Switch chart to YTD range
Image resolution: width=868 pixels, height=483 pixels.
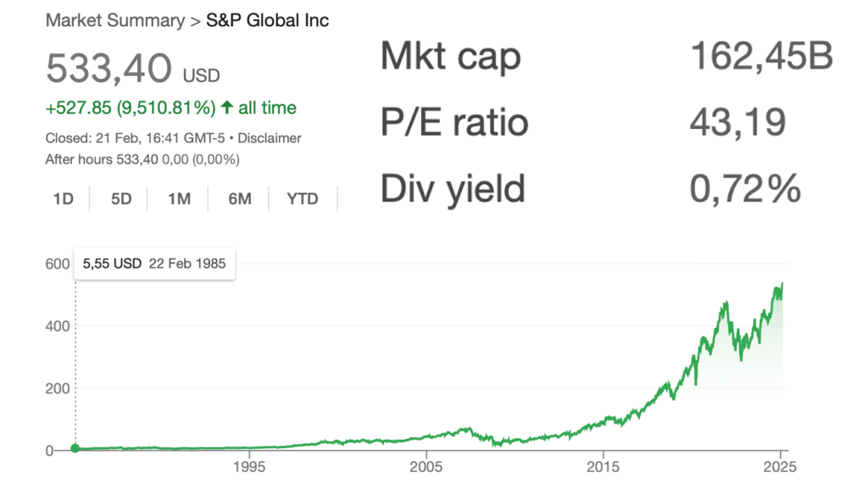[303, 199]
